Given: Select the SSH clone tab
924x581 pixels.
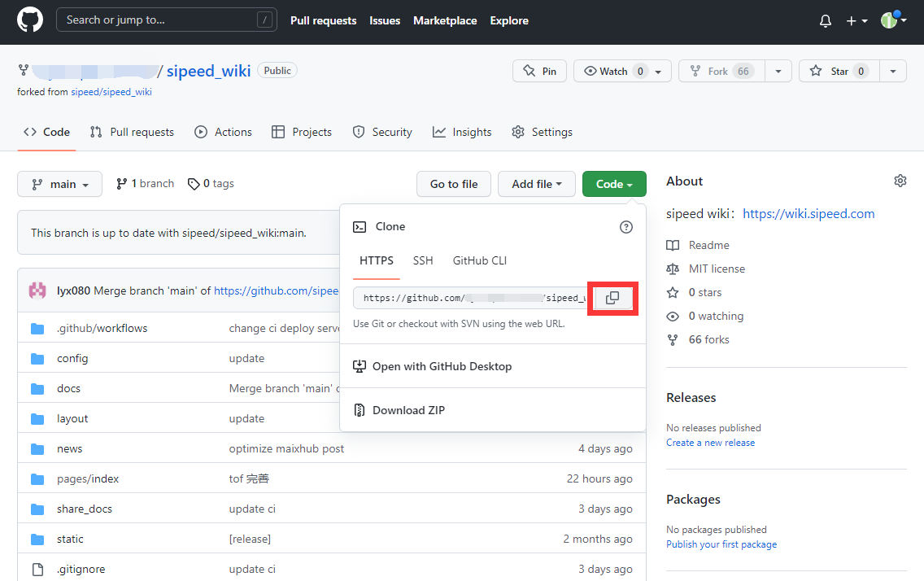Looking at the screenshot, I should [423, 260].
